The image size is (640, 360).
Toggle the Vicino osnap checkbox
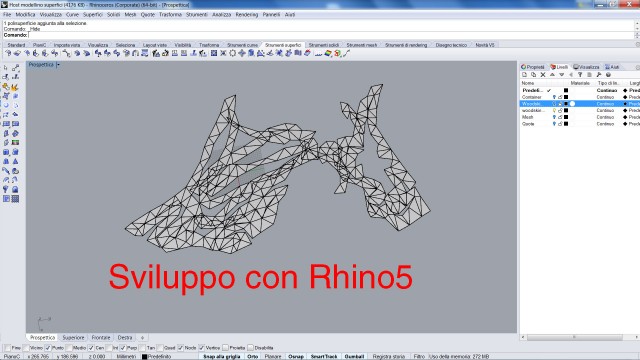[27, 348]
